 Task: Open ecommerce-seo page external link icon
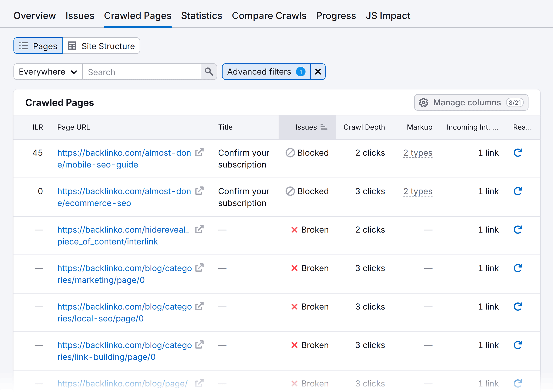pos(199,191)
